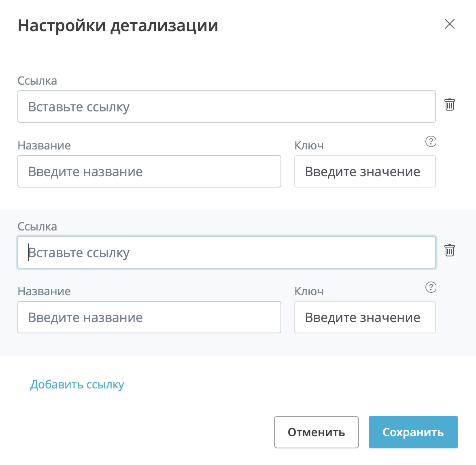The width and height of the screenshot is (476, 465).
Task: Click the first Введите название field
Action: [149, 172]
